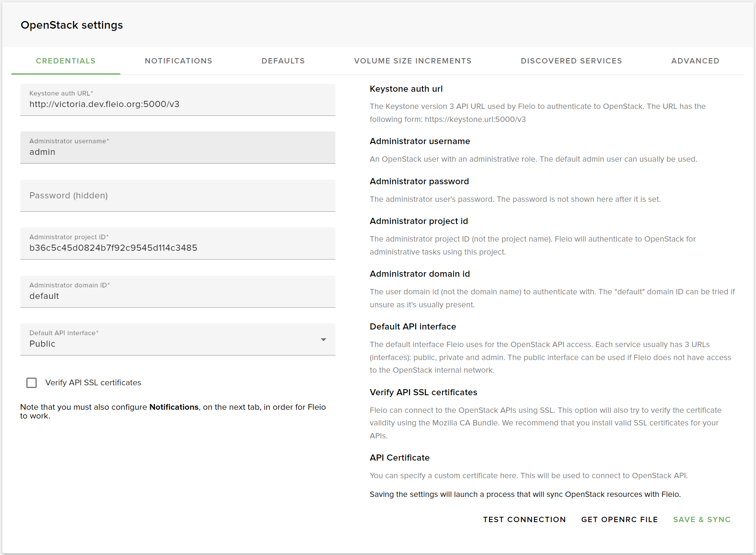The height and width of the screenshot is (555, 756).
Task: Click the Get OpenRC File button
Action: (619, 519)
